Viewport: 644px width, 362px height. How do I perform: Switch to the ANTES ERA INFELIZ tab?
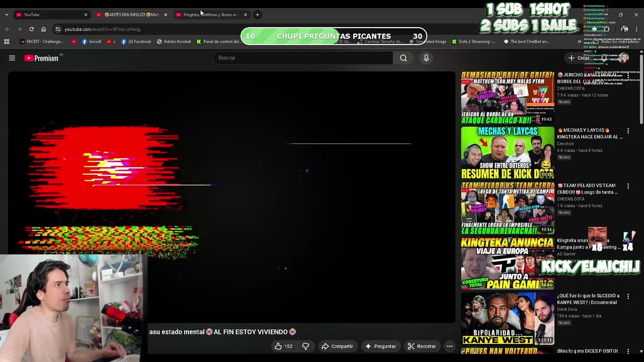click(131, 15)
